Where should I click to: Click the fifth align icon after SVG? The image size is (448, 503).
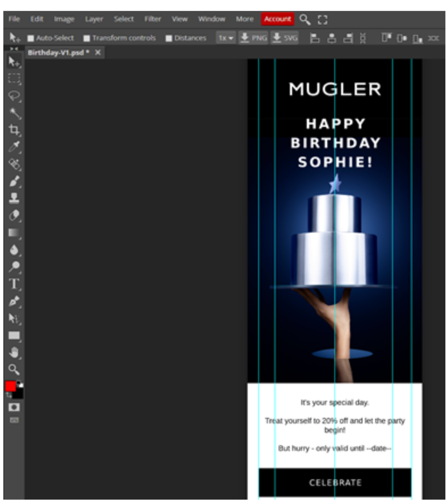[x=386, y=38]
